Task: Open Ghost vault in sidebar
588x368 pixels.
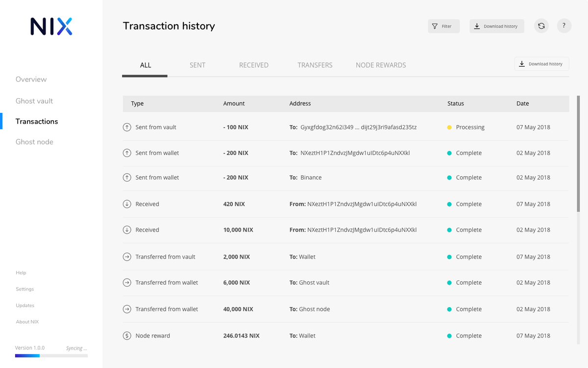Action: pyautogui.click(x=34, y=101)
